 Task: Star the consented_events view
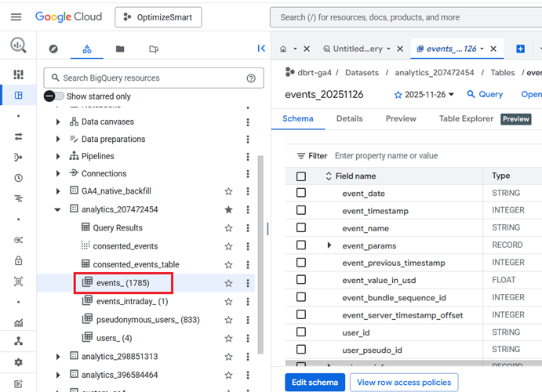[x=228, y=247]
